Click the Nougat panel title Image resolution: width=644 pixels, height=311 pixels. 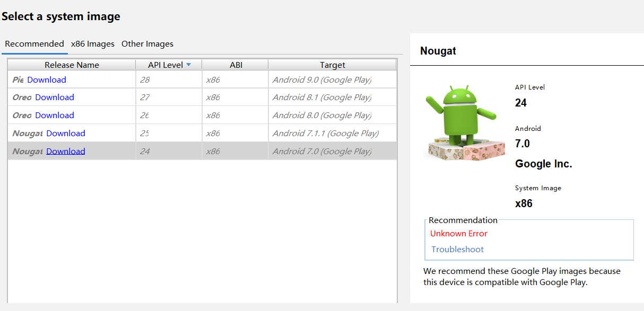437,51
